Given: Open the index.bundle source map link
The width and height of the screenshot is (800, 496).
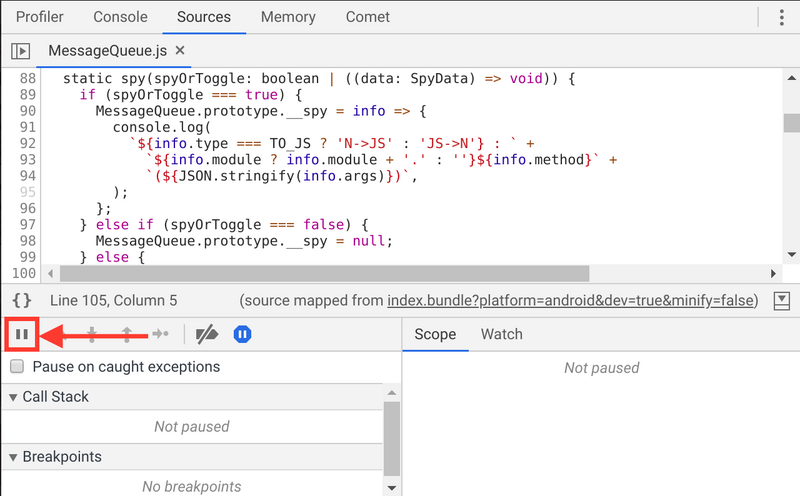Looking at the screenshot, I should pyautogui.click(x=570, y=301).
